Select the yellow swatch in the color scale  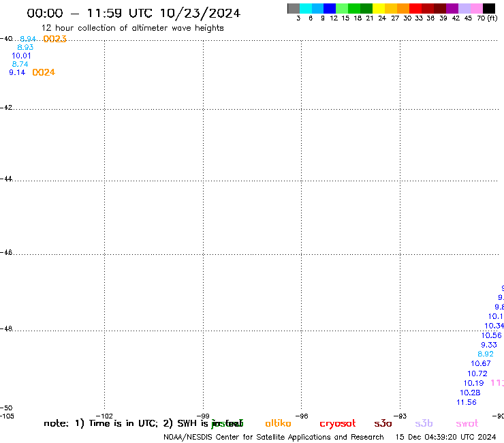379,8
